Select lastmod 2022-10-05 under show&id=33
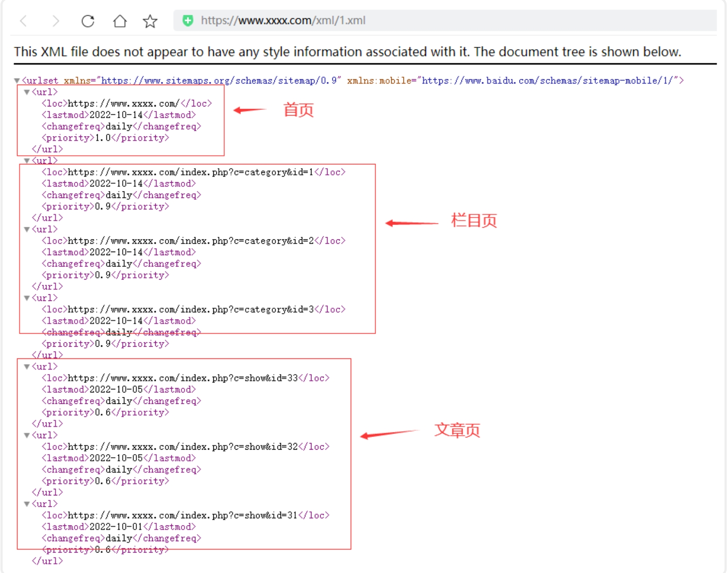 [119, 389]
